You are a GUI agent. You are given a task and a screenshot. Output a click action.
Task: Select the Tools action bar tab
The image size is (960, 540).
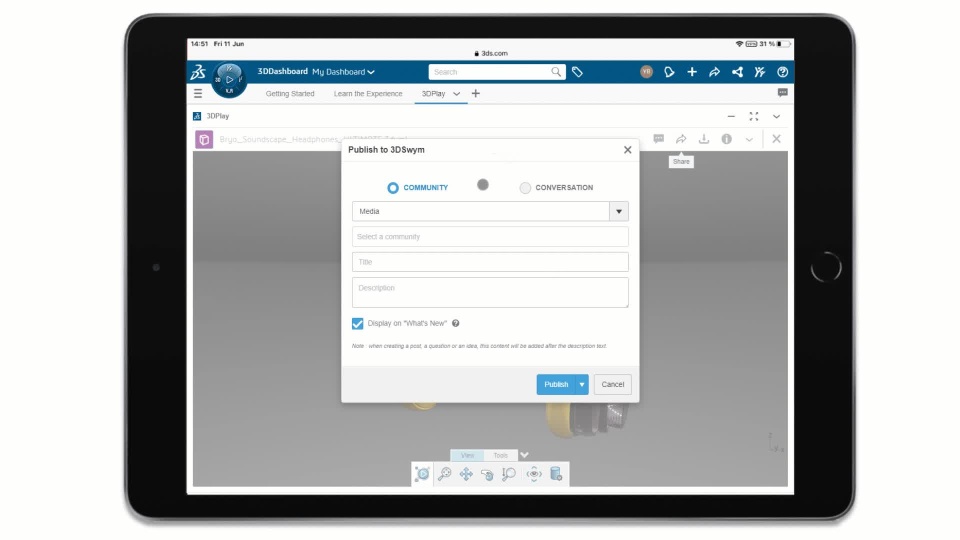click(500, 455)
